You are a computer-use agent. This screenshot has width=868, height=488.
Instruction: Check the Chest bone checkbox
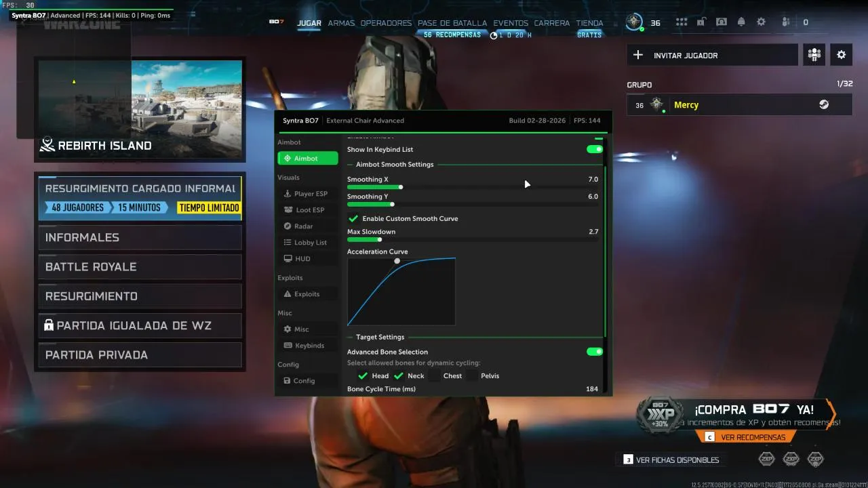pos(435,376)
